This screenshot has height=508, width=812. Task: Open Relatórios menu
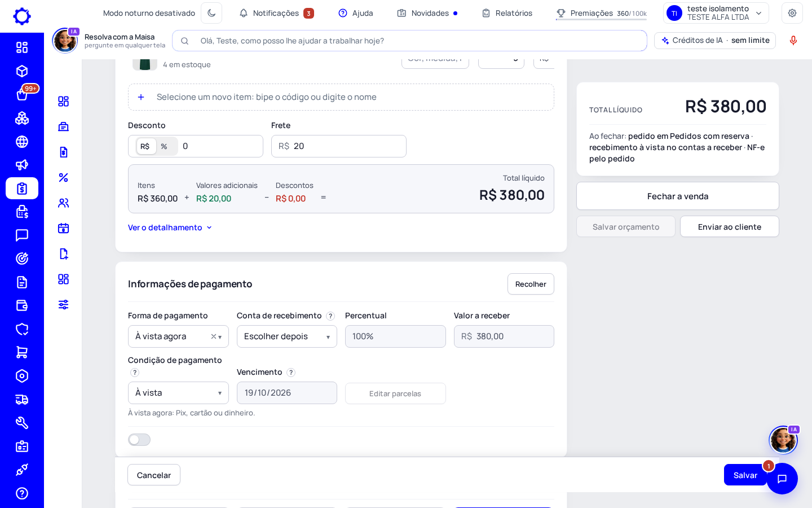507,13
